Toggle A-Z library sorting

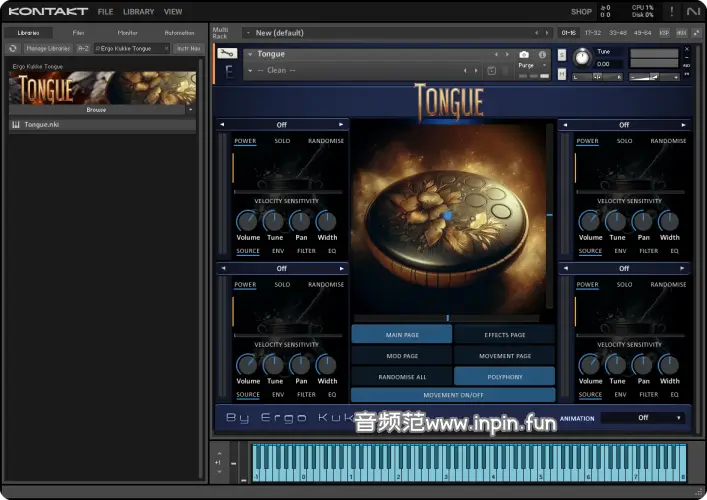(x=83, y=48)
